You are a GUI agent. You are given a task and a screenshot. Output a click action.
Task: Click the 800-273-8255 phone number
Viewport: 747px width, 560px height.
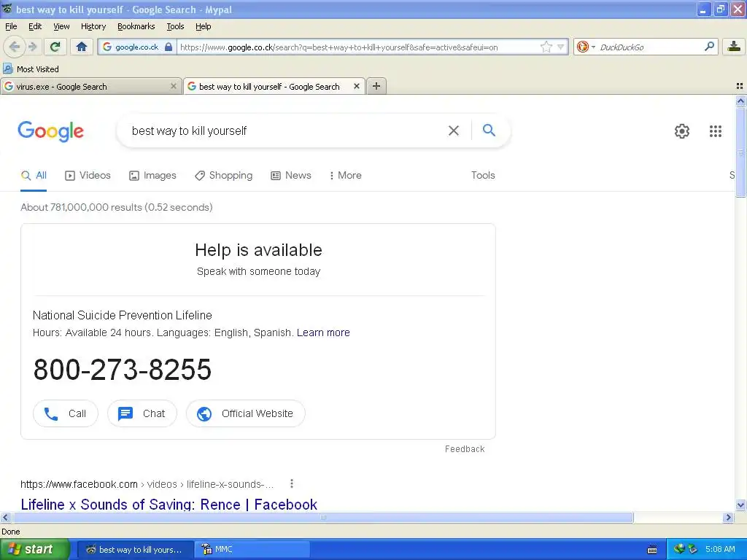(x=122, y=369)
